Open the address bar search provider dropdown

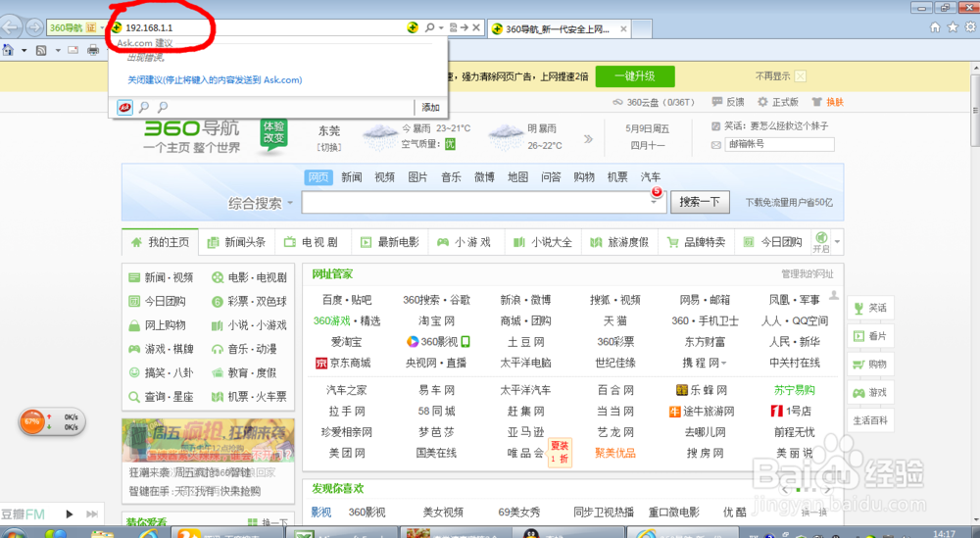coord(441,27)
